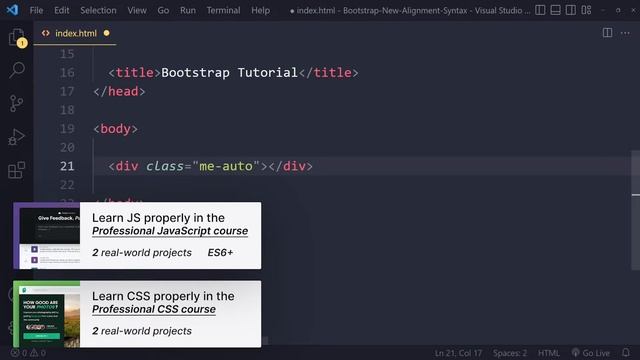Open notifications bell in status bar
Screen dimensions: 640x360
click(626, 353)
